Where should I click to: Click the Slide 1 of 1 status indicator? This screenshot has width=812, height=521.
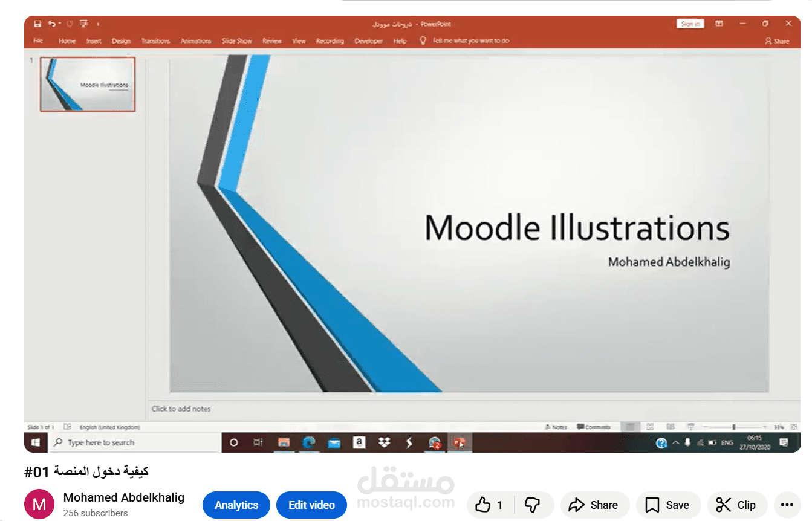pyautogui.click(x=41, y=427)
